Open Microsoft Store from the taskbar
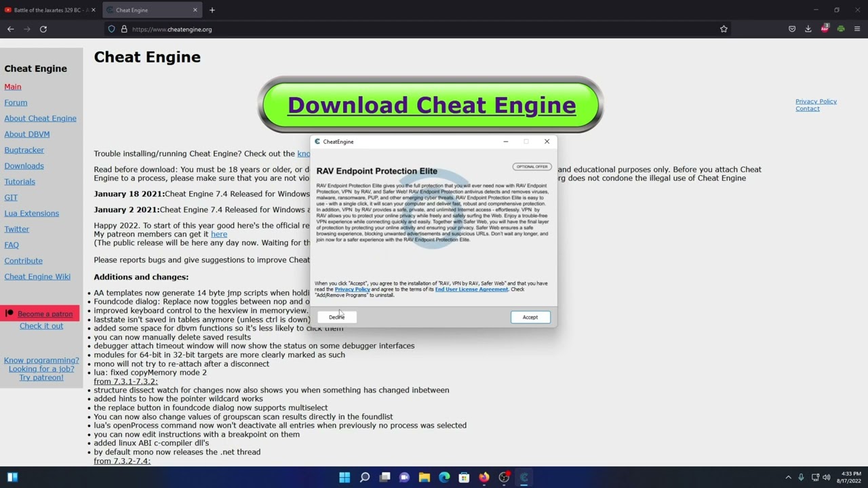This screenshot has height=488, width=868. point(464,477)
